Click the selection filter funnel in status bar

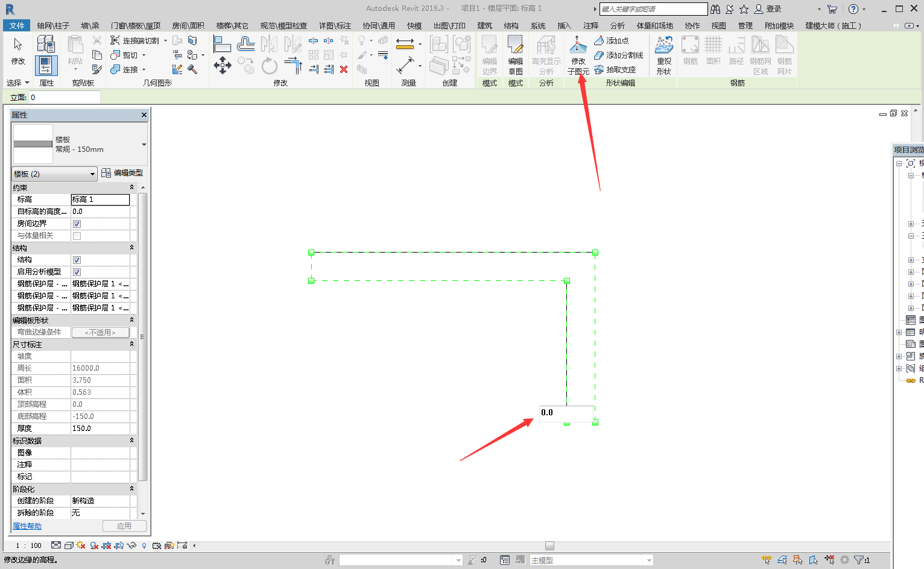pos(859,560)
